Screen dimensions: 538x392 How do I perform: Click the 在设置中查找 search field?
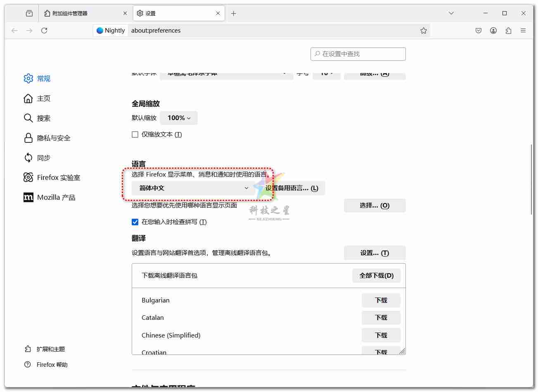coord(358,54)
